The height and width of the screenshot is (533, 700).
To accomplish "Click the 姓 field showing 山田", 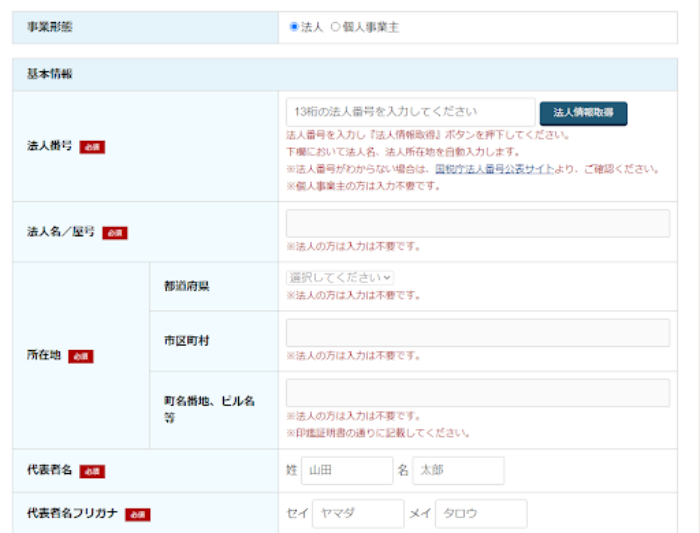I will pyautogui.click(x=346, y=471).
